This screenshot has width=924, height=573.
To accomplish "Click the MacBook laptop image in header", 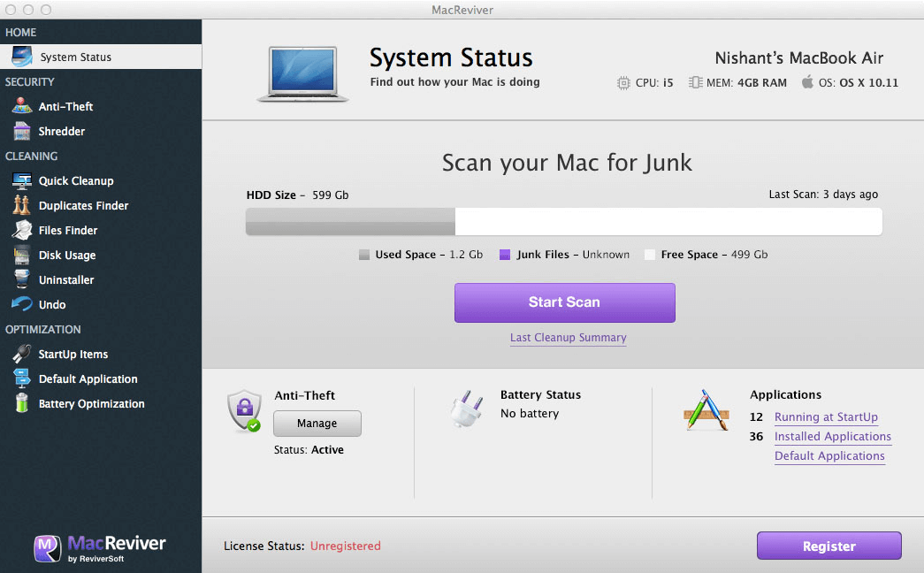I will click(x=303, y=73).
